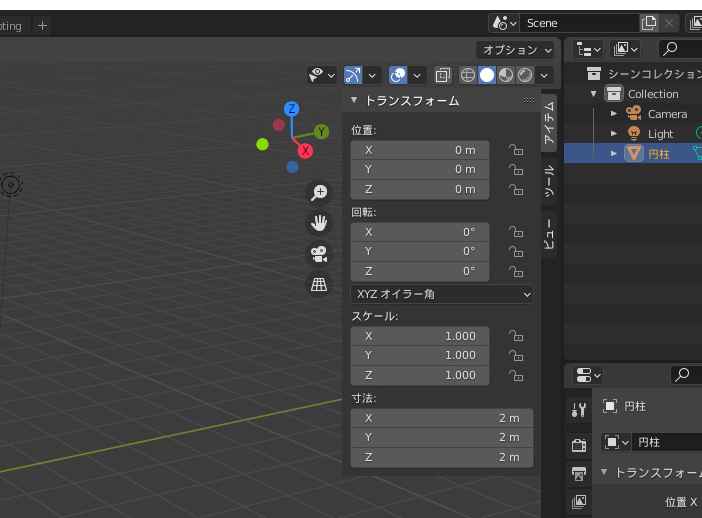Click the negative X axis dark red dot
The image size is (702, 518).
click(x=278, y=125)
